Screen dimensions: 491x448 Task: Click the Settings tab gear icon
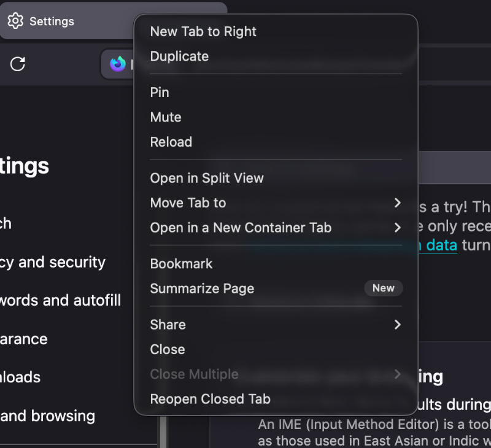[15, 21]
